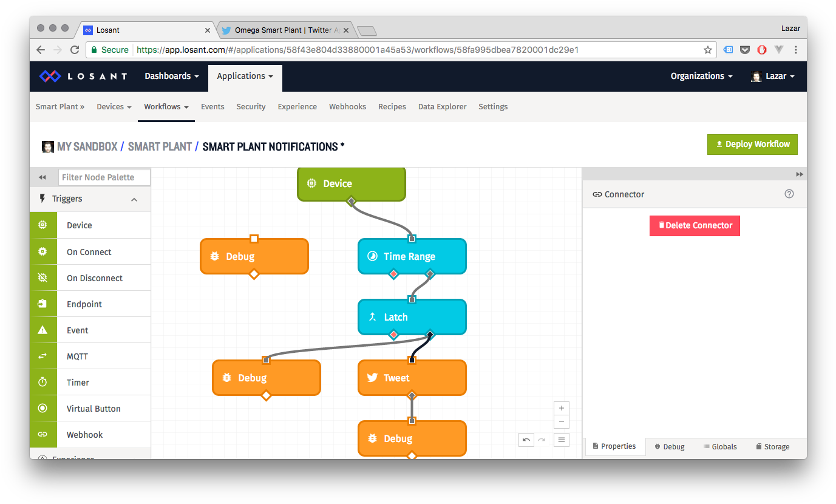The image size is (836, 504).
Task: Collapse the Triggers palette section
Action: [134, 199]
